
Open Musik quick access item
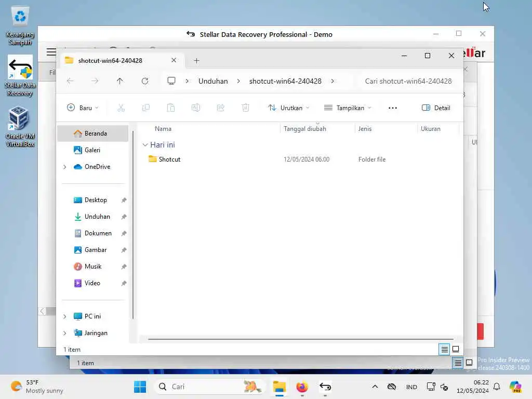[93, 267]
